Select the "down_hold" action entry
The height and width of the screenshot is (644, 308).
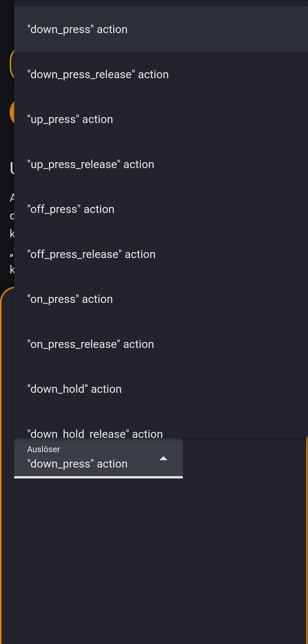tap(74, 389)
